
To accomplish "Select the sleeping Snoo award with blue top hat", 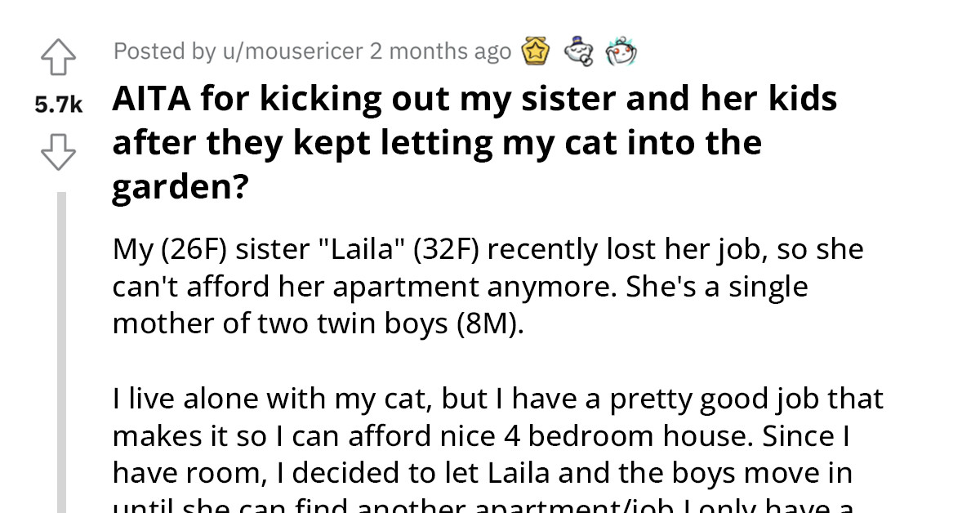I will (579, 50).
